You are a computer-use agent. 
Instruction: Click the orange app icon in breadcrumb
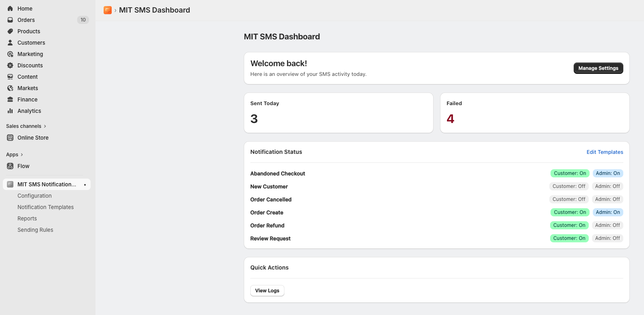pos(108,10)
